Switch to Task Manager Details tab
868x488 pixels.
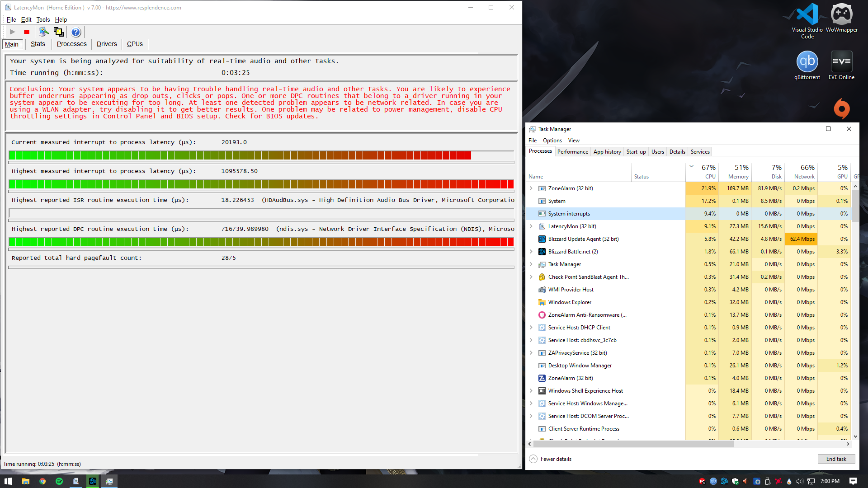coord(677,152)
